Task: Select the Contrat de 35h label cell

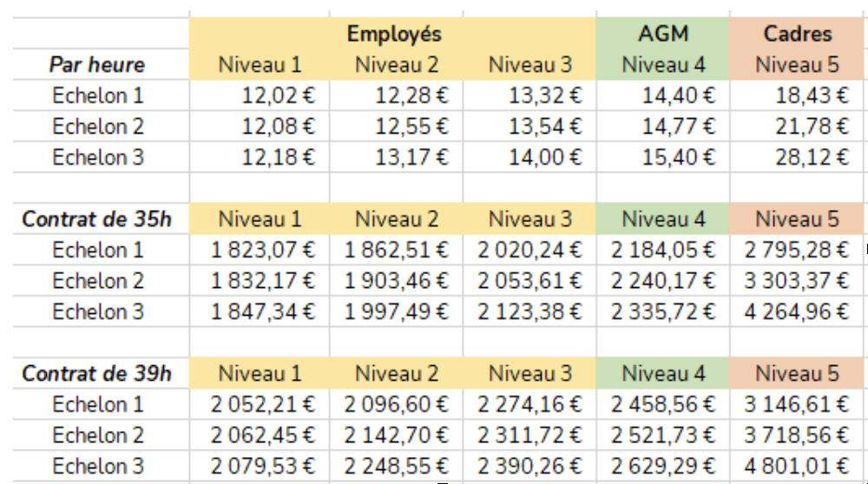Action: coord(96,219)
